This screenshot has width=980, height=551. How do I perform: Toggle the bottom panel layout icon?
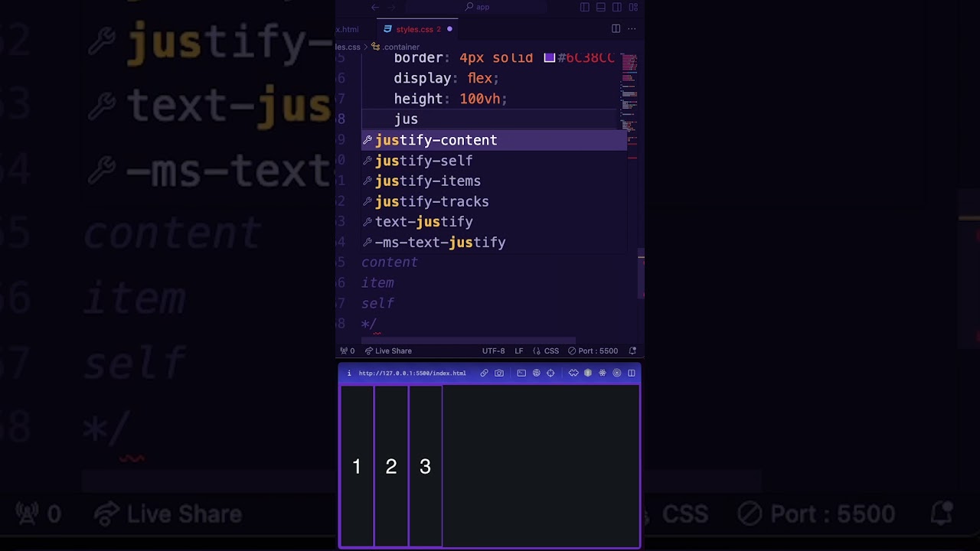point(601,7)
